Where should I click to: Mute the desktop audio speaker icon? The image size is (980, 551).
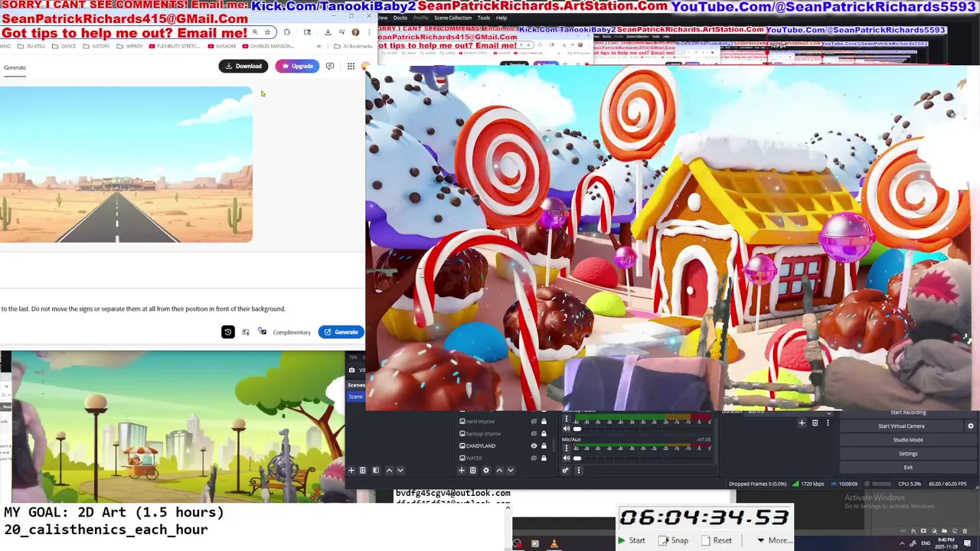pos(567,429)
